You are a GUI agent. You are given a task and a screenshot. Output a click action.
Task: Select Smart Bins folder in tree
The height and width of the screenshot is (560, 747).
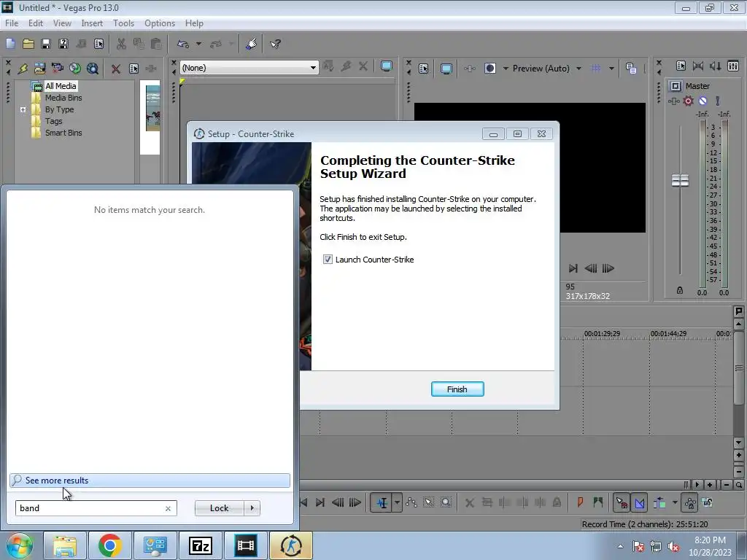coord(63,133)
